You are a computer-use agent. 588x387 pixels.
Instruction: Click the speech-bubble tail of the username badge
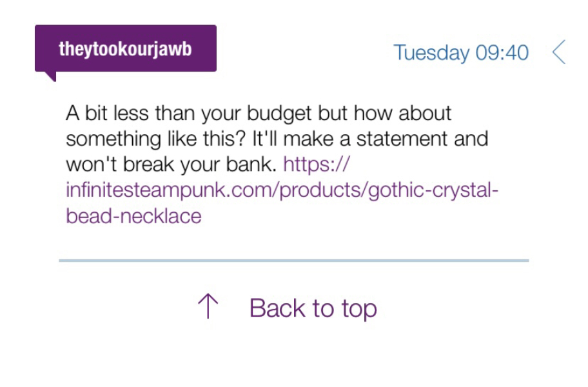click(x=50, y=76)
